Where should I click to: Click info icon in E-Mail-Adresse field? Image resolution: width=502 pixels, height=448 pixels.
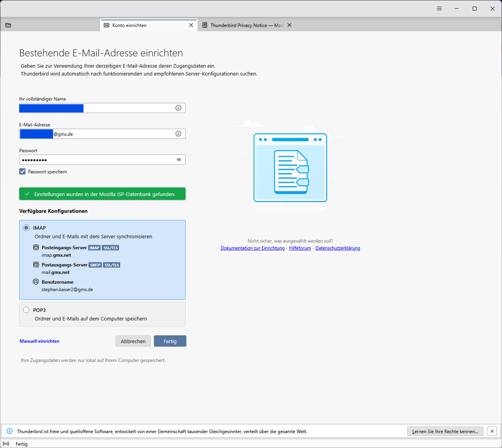pos(178,134)
